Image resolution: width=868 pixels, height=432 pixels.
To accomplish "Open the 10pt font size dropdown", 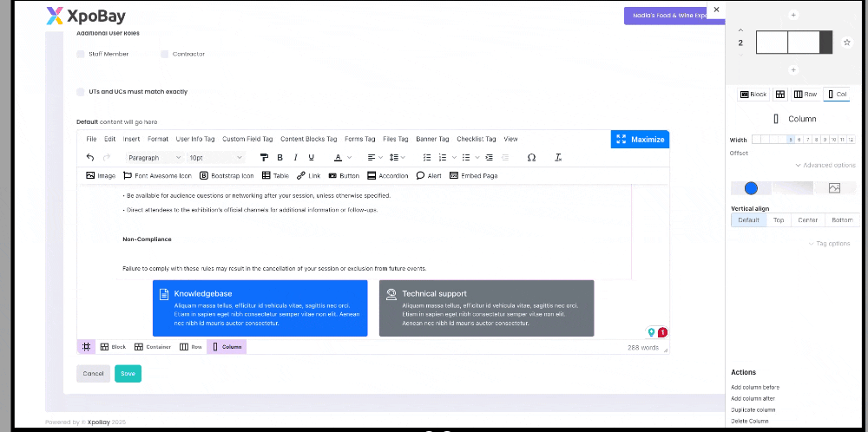I will point(215,157).
